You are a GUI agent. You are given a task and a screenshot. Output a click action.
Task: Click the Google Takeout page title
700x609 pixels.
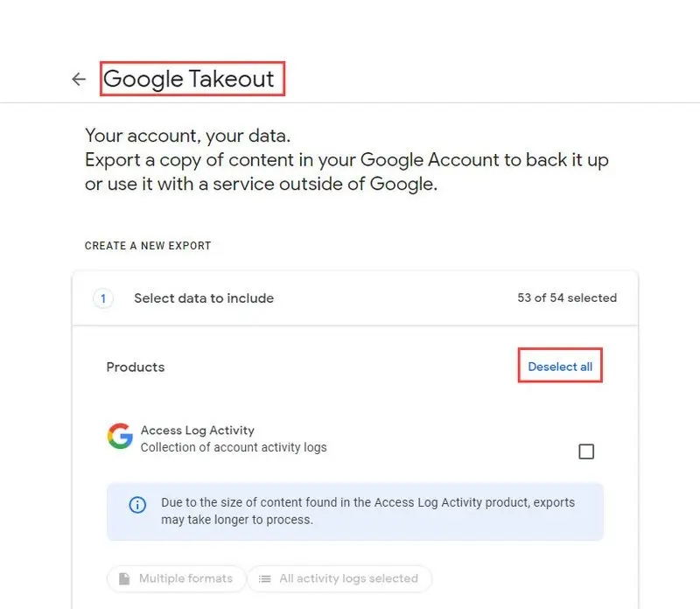(188, 79)
